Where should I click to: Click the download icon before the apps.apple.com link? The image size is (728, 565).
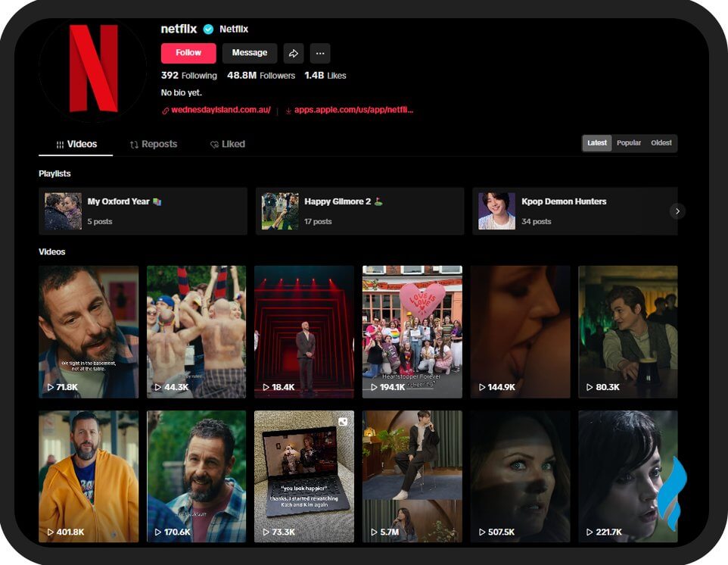point(288,110)
